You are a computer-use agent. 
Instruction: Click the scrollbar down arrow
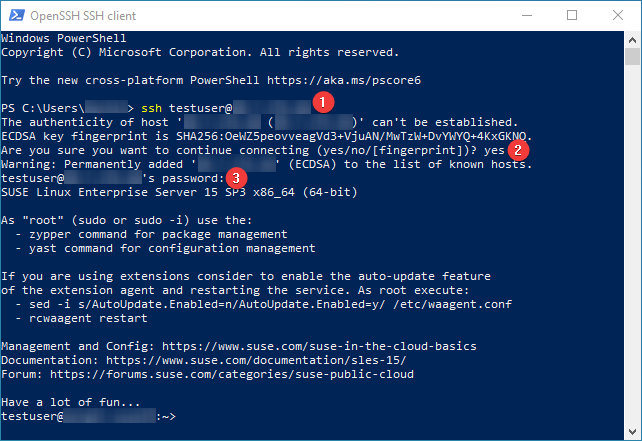(x=632, y=432)
